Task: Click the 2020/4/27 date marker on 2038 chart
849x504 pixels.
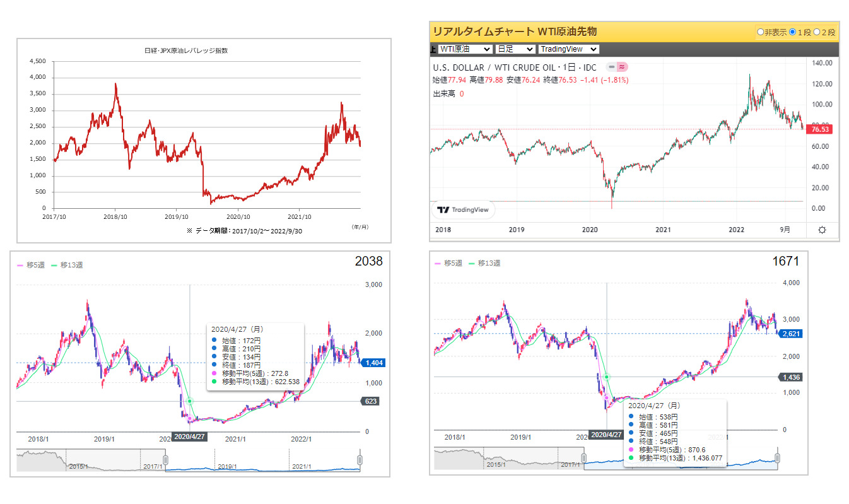Action: (x=190, y=437)
